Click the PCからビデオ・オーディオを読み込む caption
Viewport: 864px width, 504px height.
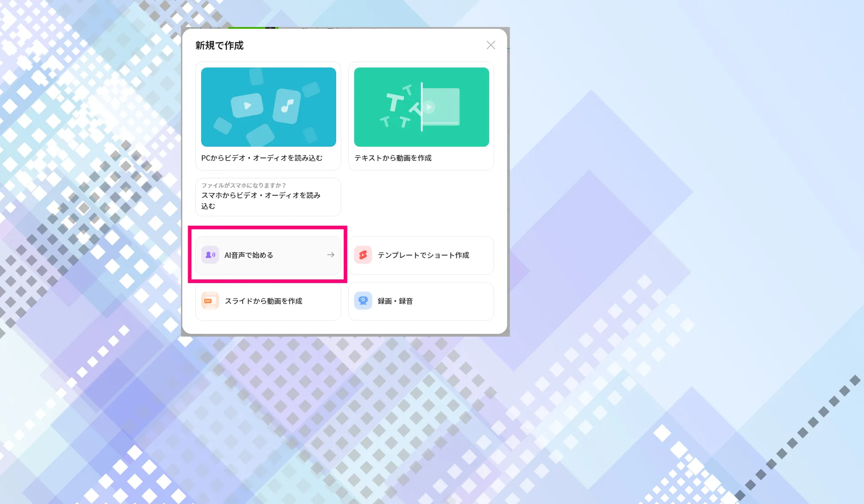[x=261, y=158]
